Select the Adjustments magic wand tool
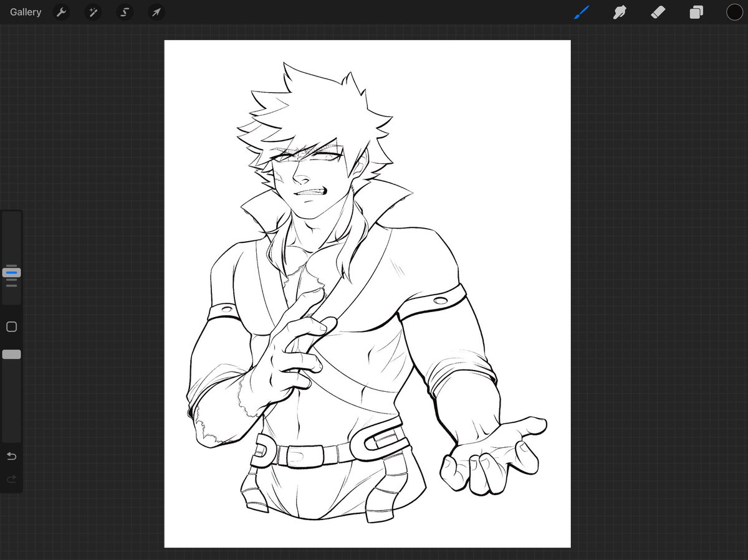748x560 pixels. (x=93, y=12)
